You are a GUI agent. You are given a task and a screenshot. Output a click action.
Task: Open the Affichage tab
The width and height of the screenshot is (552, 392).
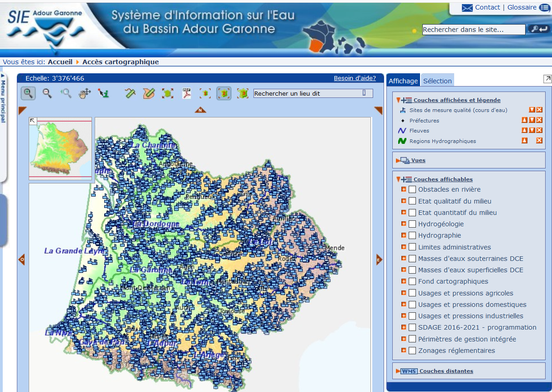[x=403, y=81]
